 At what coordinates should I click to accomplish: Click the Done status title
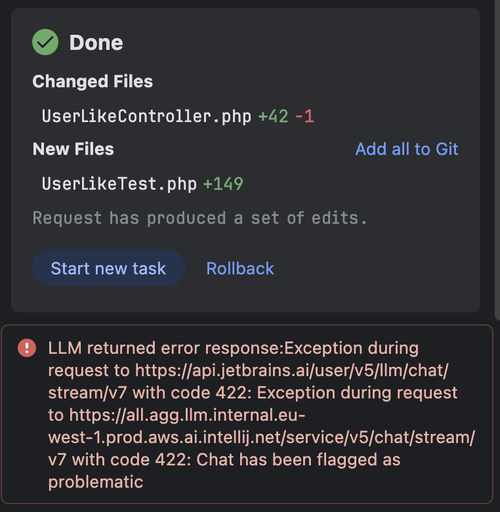(96, 43)
